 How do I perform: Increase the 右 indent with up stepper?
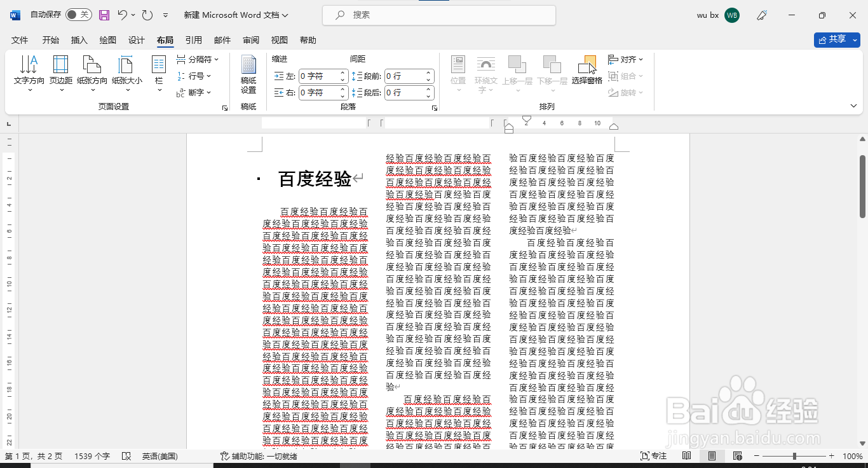(x=343, y=90)
